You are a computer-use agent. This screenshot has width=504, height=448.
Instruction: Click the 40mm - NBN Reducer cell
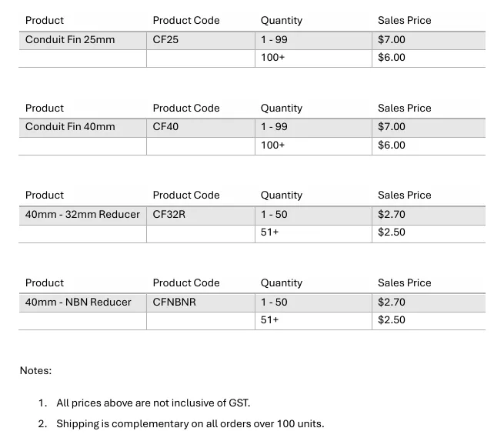pyautogui.click(x=78, y=303)
